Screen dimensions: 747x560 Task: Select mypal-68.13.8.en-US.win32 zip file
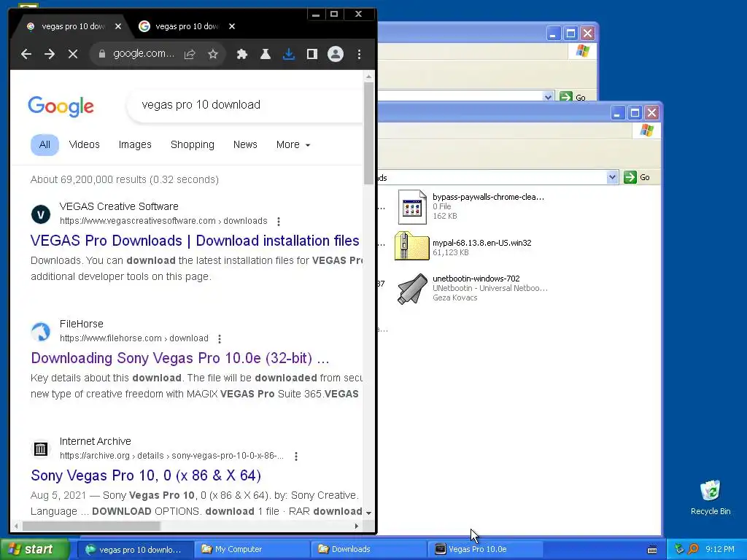coord(463,246)
